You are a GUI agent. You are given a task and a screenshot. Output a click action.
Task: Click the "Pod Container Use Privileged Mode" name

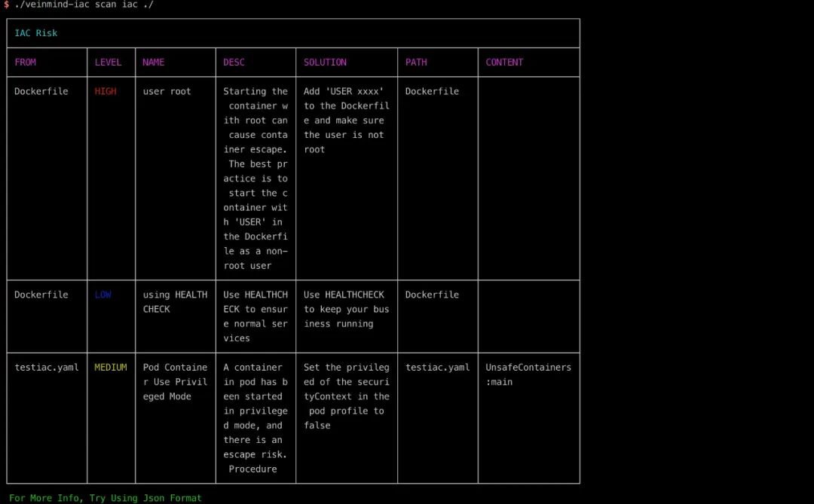click(175, 382)
